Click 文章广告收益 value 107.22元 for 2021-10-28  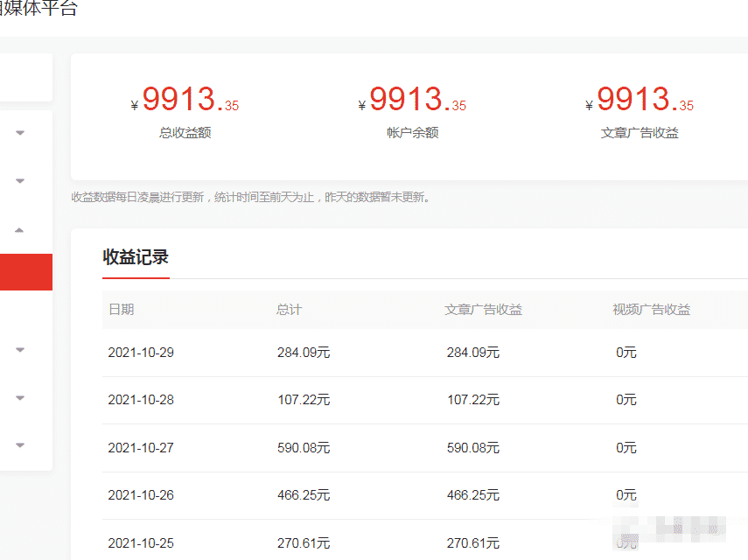(x=473, y=400)
